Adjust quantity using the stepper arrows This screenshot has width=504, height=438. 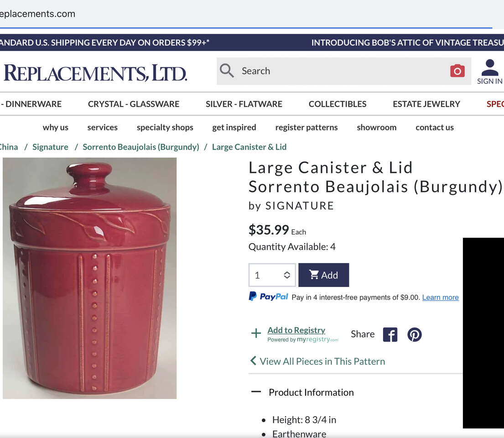pos(287,275)
